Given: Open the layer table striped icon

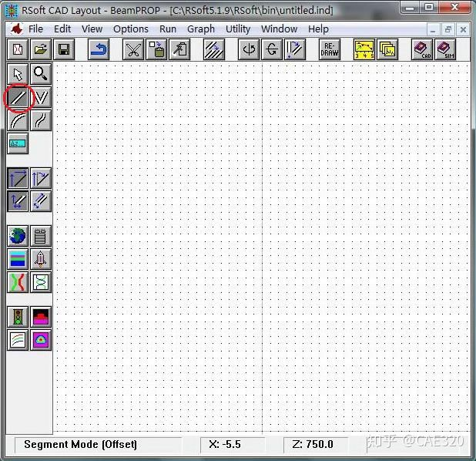Looking at the screenshot, I should [18, 259].
